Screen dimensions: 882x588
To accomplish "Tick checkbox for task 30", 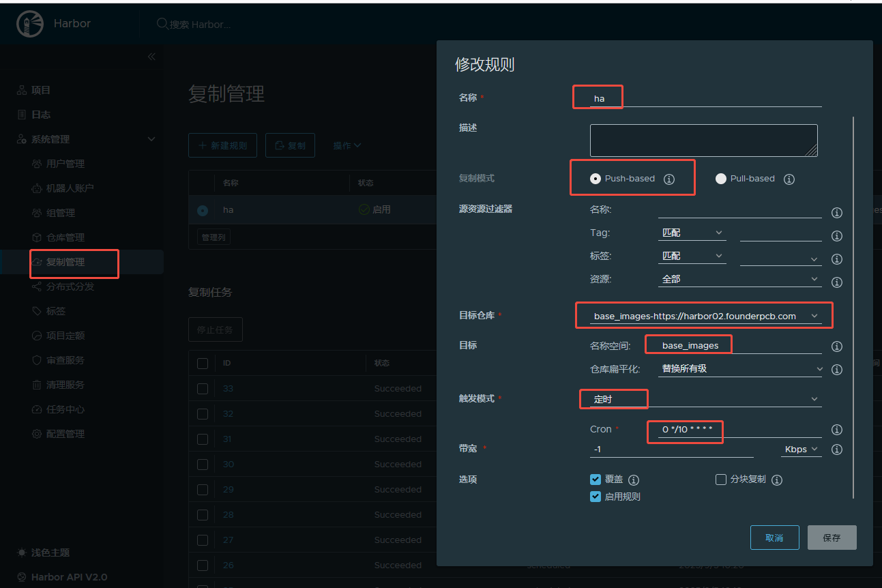I will tap(203, 464).
